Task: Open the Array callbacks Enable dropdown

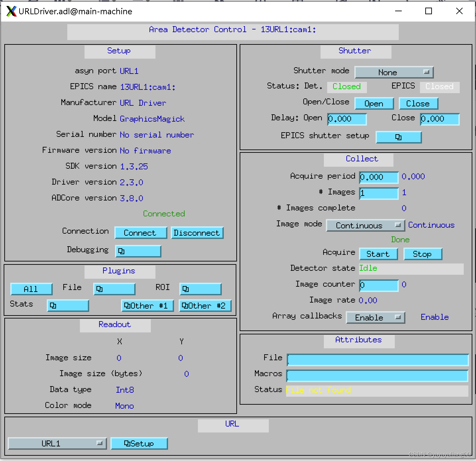Action: [x=376, y=317]
